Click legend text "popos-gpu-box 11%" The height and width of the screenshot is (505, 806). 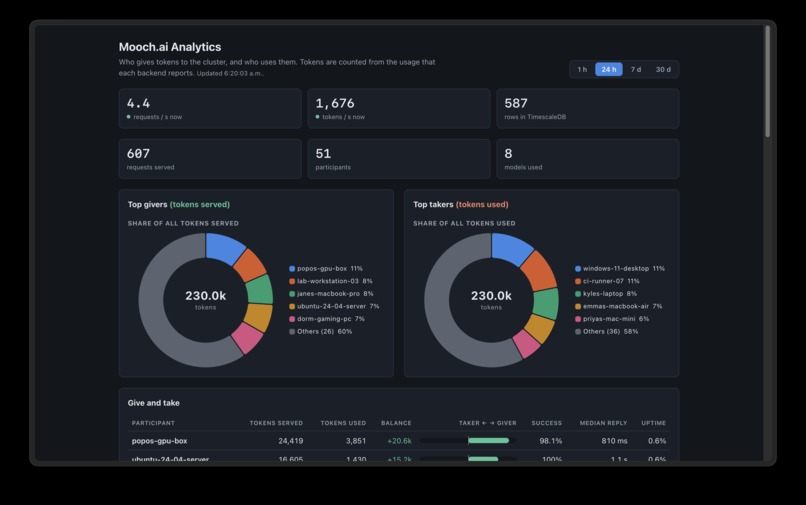click(330, 268)
